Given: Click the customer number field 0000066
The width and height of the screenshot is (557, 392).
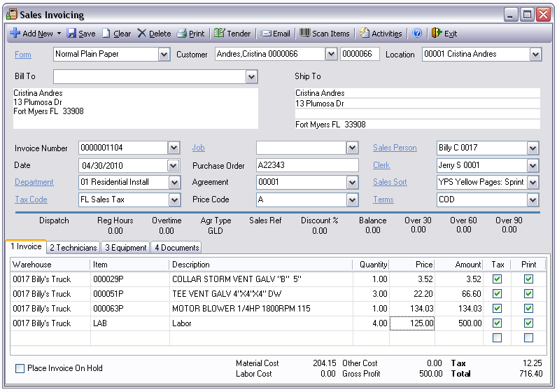Looking at the screenshot, I should coord(360,55).
